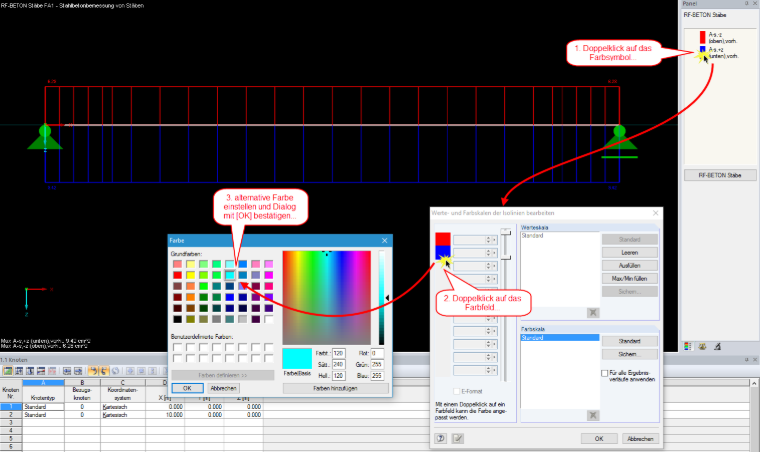Screen dimensions: 760x452
Task: Click the Blau value field
Action: (x=377, y=375)
